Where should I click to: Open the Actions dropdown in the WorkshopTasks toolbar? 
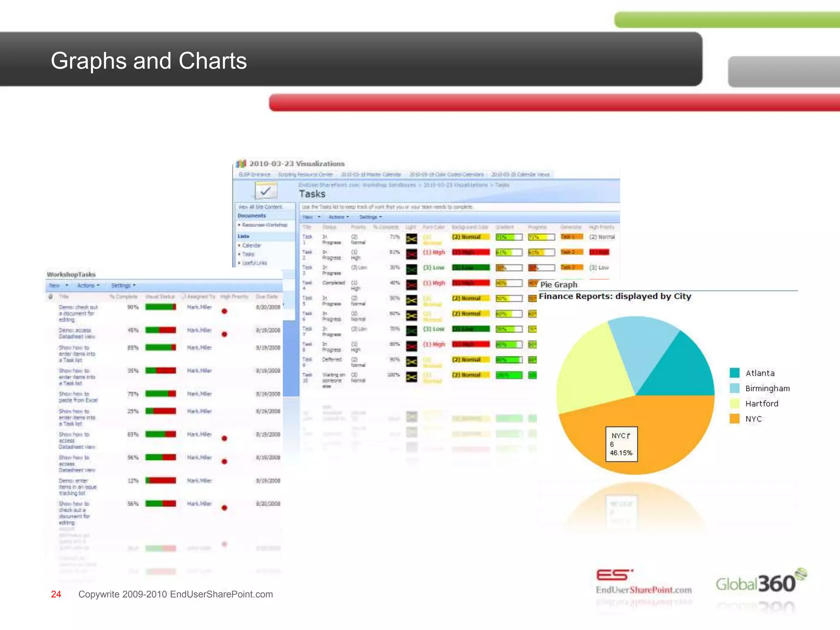coord(88,285)
